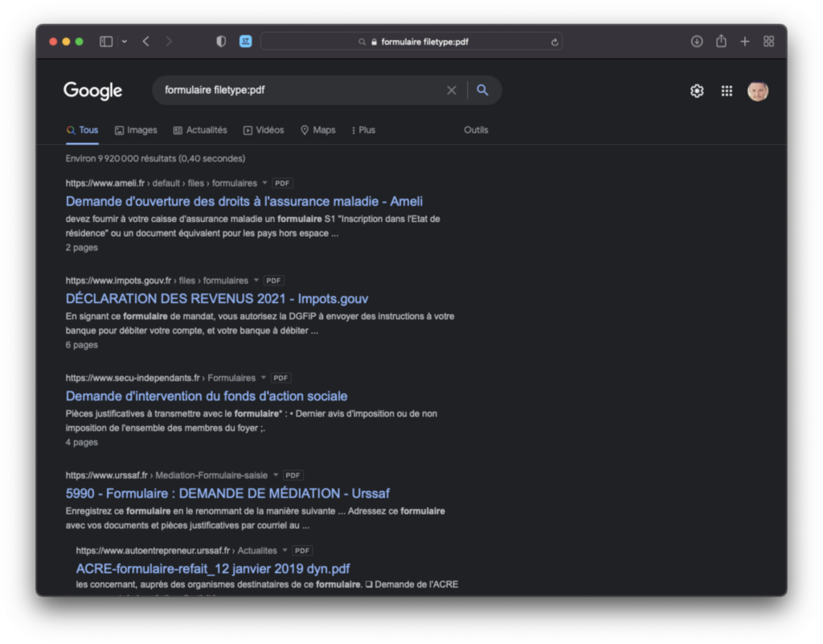The height and width of the screenshot is (644, 823).
Task: Click the Google logo
Action: coord(93,91)
